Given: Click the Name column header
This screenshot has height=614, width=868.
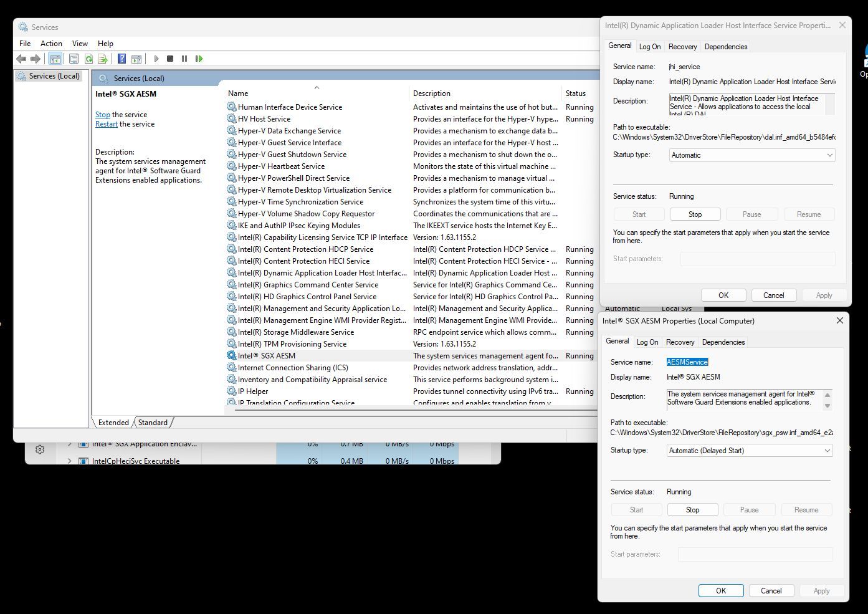Looking at the screenshot, I should pos(238,94).
